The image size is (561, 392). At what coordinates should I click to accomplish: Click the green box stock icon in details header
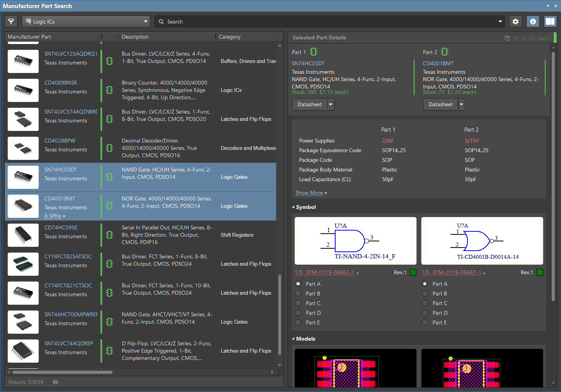click(507, 38)
